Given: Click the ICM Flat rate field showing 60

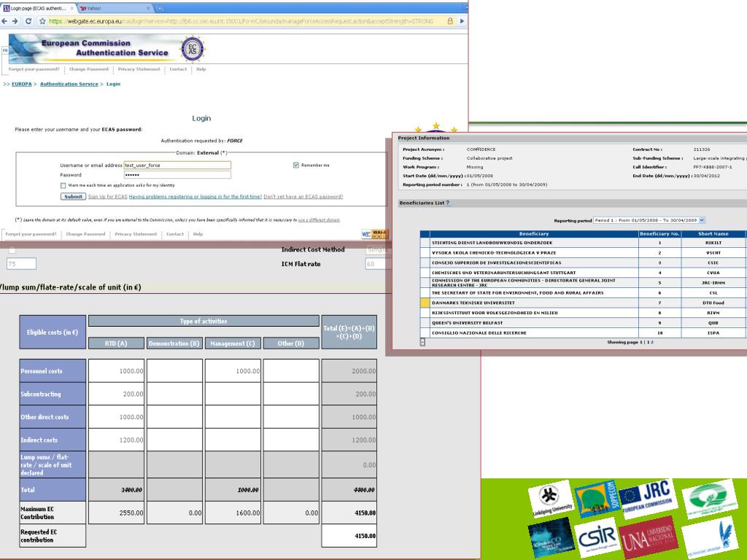Looking at the screenshot, I should (x=379, y=264).
